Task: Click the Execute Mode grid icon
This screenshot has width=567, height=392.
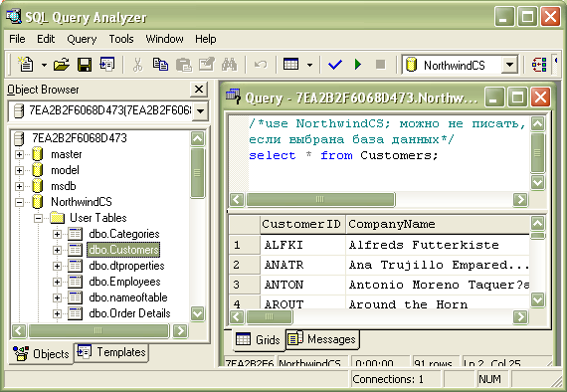Action: [x=291, y=65]
